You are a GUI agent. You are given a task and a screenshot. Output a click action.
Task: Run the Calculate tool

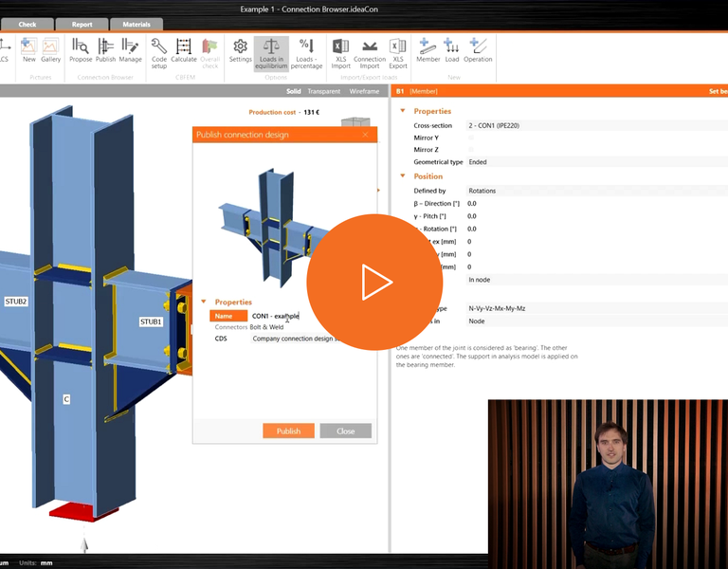coord(184,50)
